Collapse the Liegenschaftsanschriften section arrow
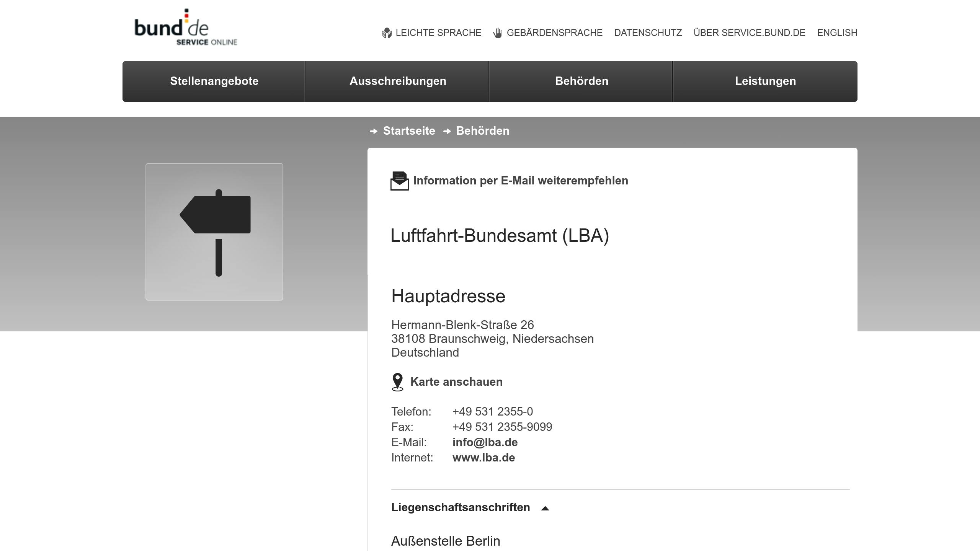 [545, 508]
